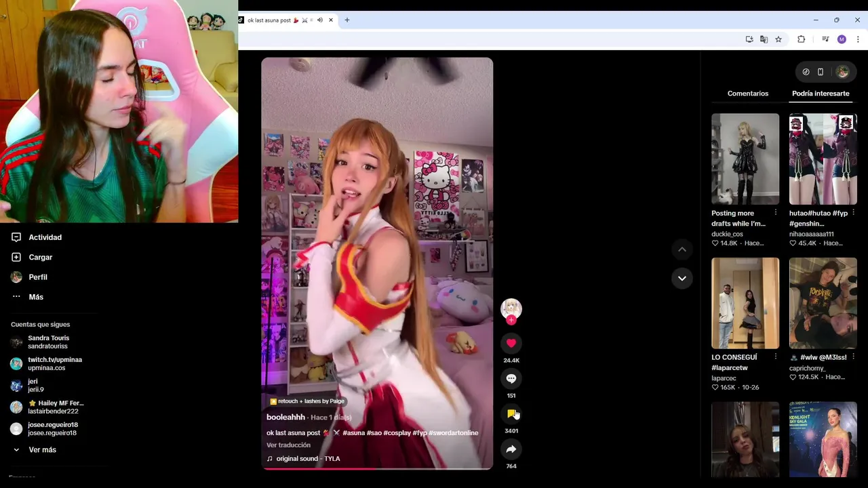Open the Chrome three-dot menu
Viewport: 868px width, 488px height.
click(x=858, y=39)
